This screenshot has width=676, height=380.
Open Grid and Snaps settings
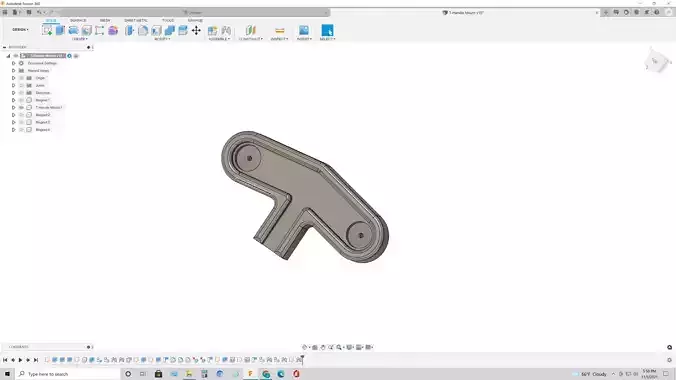(x=359, y=347)
